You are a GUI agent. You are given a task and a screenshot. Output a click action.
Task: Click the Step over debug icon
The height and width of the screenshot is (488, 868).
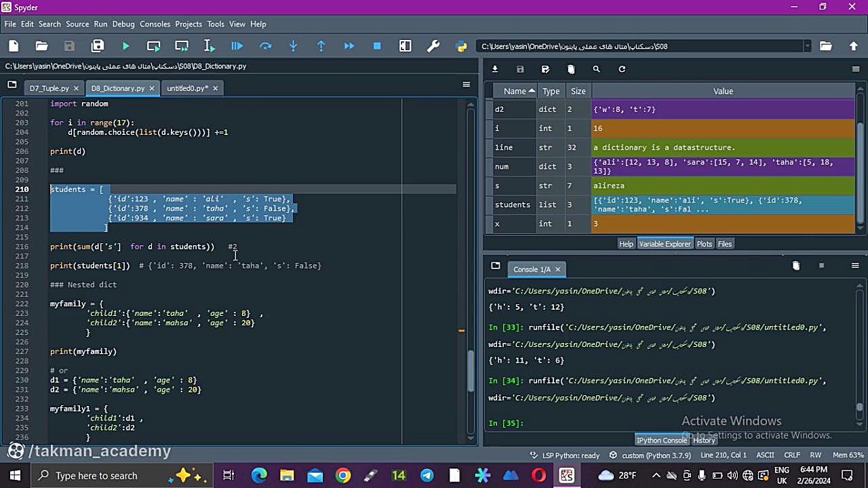pyautogui.click(x=265, y=46)
